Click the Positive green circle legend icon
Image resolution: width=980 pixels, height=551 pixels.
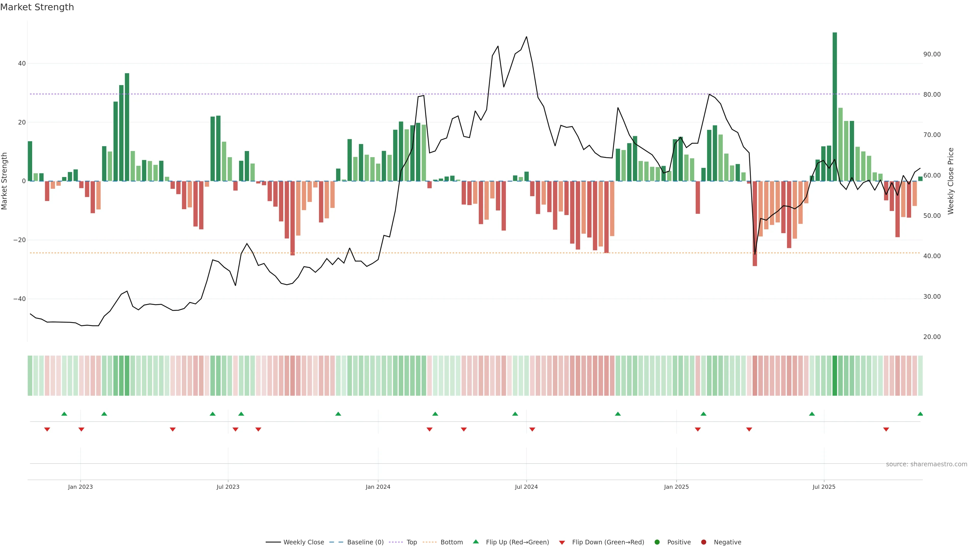pyautogui.click(x=657, y=542)
